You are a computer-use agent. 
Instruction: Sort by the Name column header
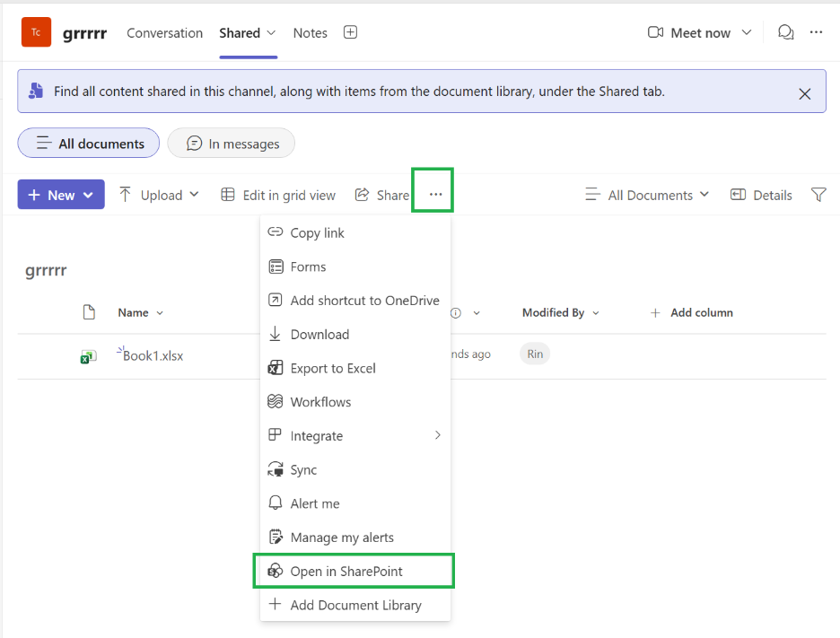click(140, 313)
